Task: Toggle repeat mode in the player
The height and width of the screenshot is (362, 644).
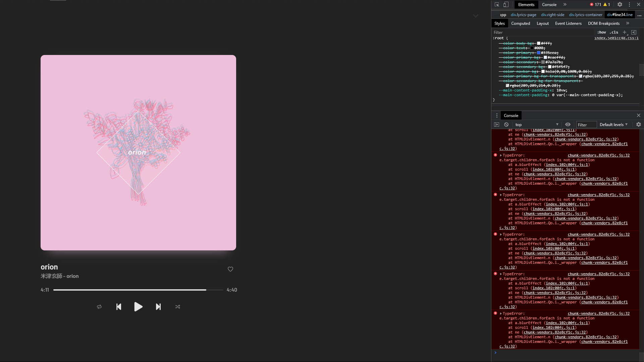Action: coord(99,307)
